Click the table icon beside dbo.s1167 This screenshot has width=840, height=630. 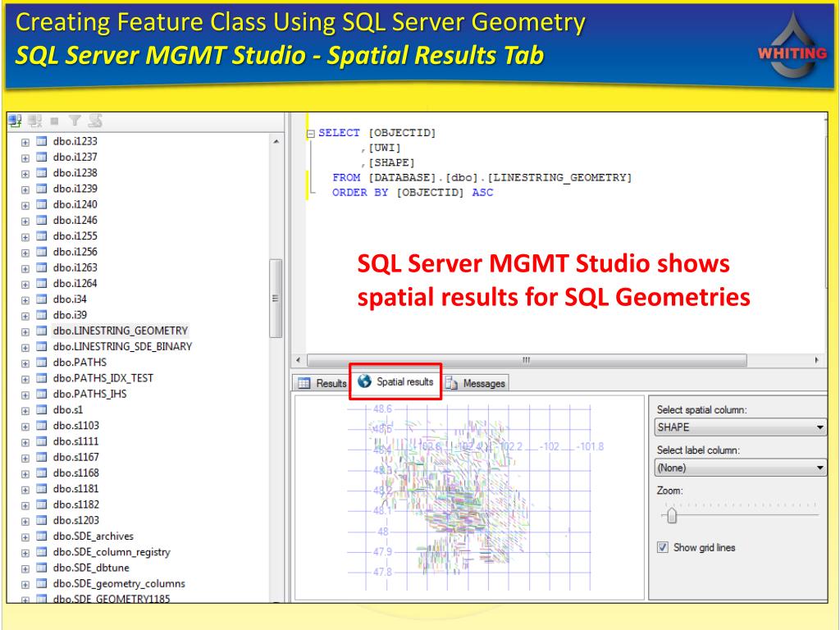click(x=41, y=458)
